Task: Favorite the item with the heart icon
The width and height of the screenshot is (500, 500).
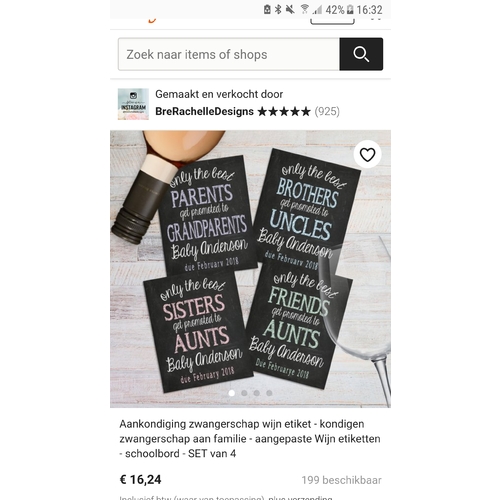Action: [x=367, y=154]
